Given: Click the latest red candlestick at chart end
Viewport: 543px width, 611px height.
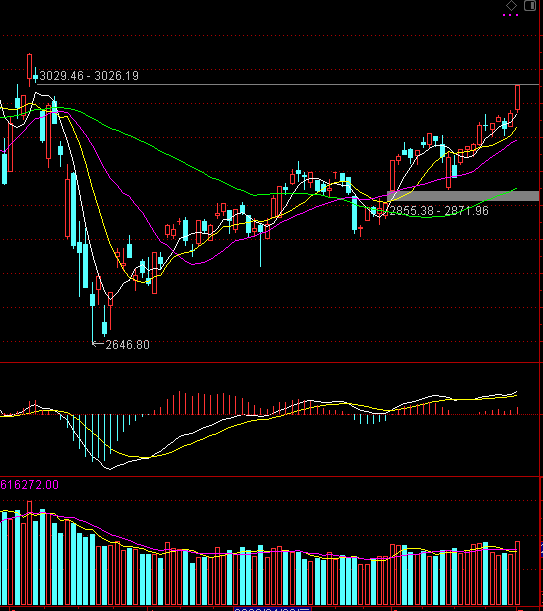Looking at the screenshot, I should coord(517,98).
